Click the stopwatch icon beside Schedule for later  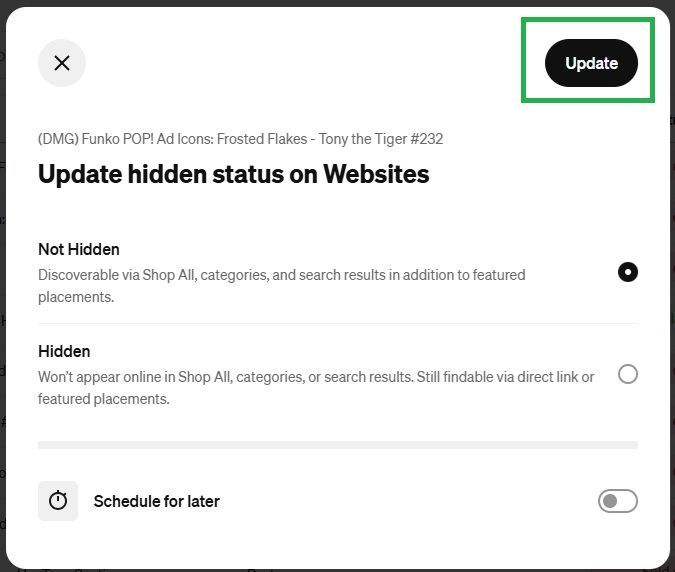[58, 501]
